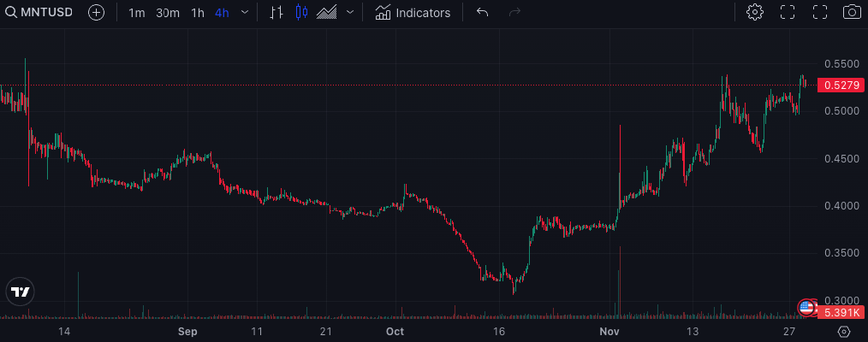Click the tall red volume spike at Nov

click(620, 282)
